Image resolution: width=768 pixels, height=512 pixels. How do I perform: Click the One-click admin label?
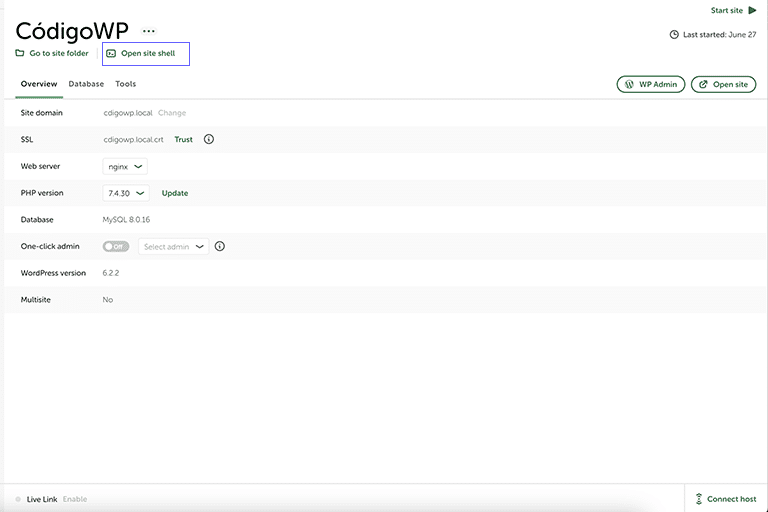[50, 246]
